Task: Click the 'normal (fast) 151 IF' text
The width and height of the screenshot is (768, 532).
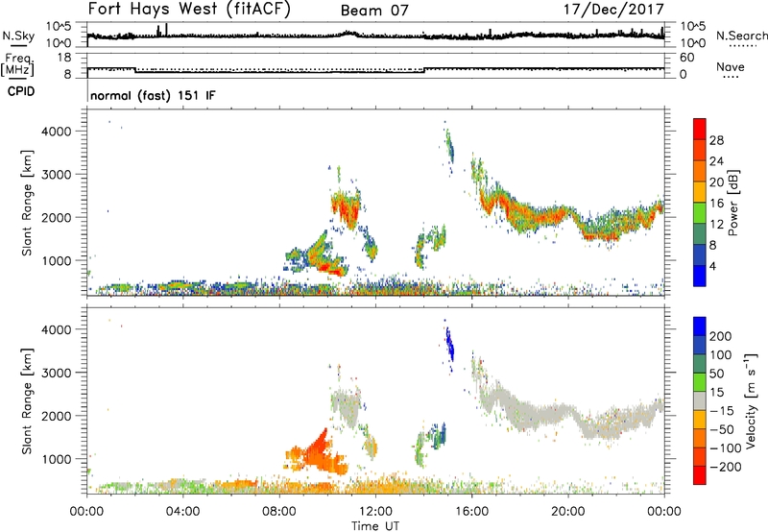Action: coord(153,95)
